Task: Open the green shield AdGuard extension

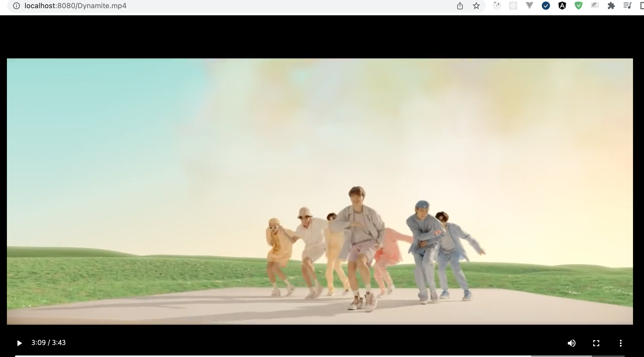Action: point(578,6)
